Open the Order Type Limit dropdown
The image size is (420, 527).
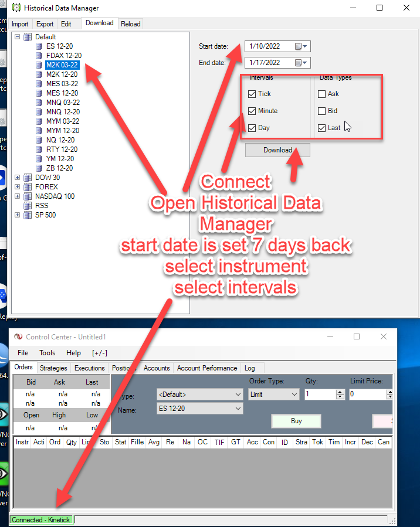[x=294, y=395]
